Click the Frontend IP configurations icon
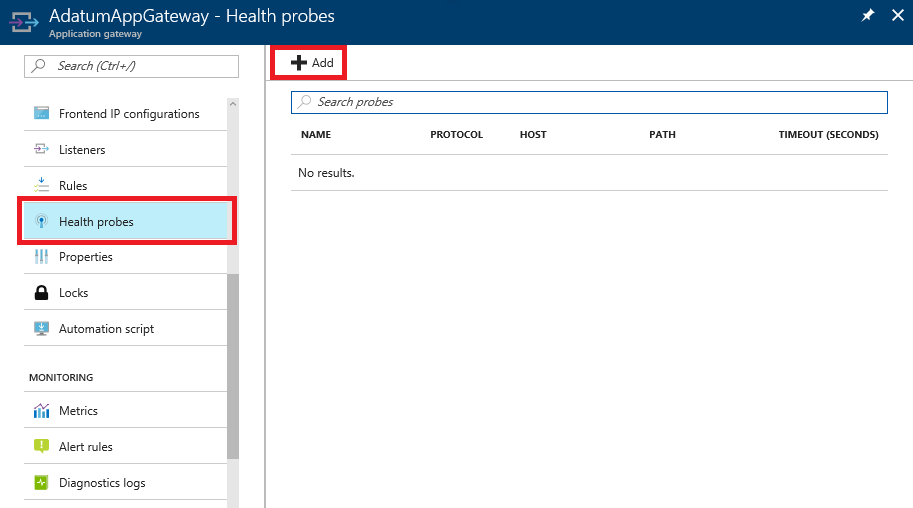The width and height of the screenshot is (913, 508). (41, 113)
